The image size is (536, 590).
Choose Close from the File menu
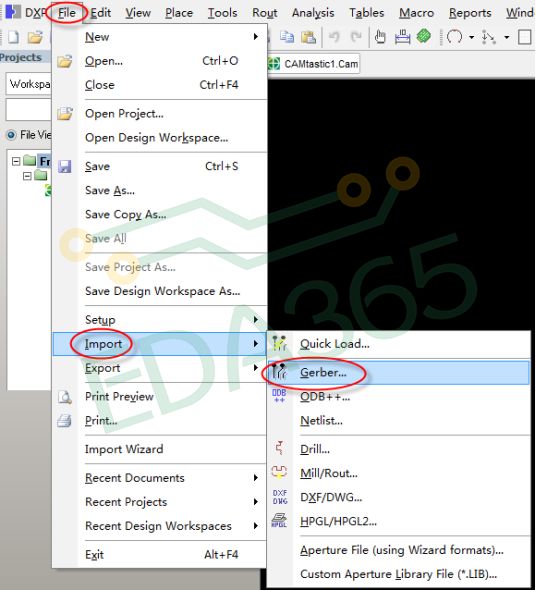[x=160, y=85]
